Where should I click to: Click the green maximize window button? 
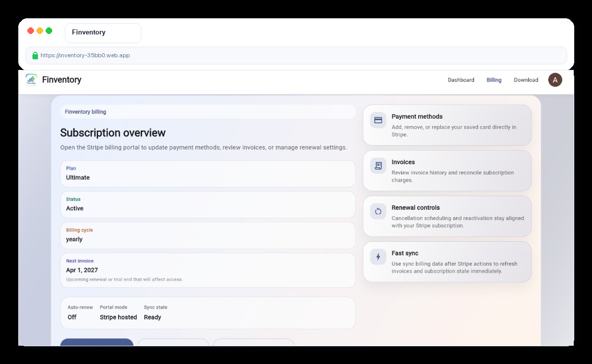[x=49, y=30]
